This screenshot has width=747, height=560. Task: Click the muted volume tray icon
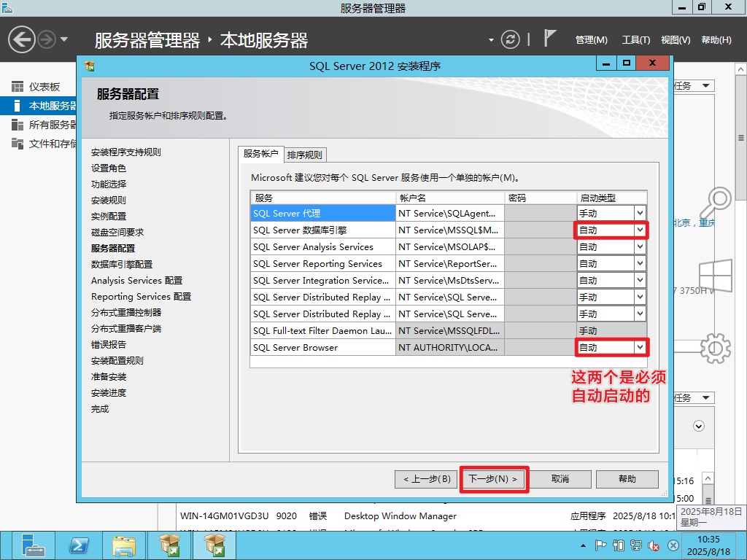(x=654, y=545)
